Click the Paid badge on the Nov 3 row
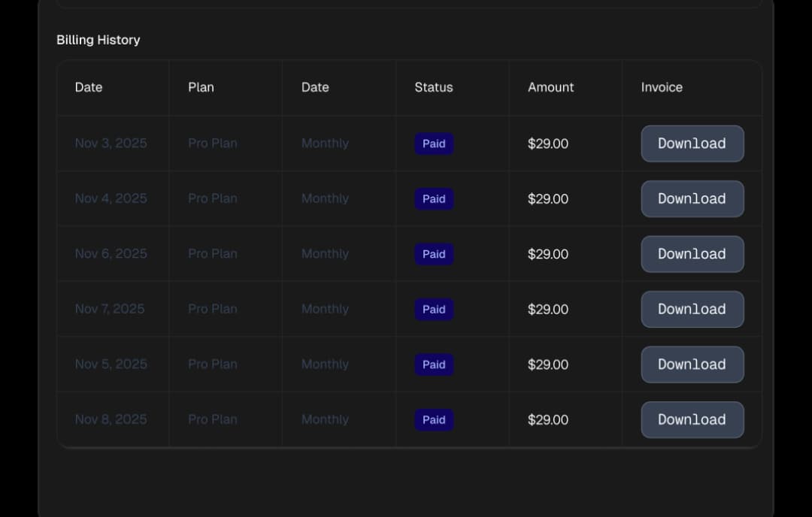This screenshot has height=517, width=812. coord(434,144)
